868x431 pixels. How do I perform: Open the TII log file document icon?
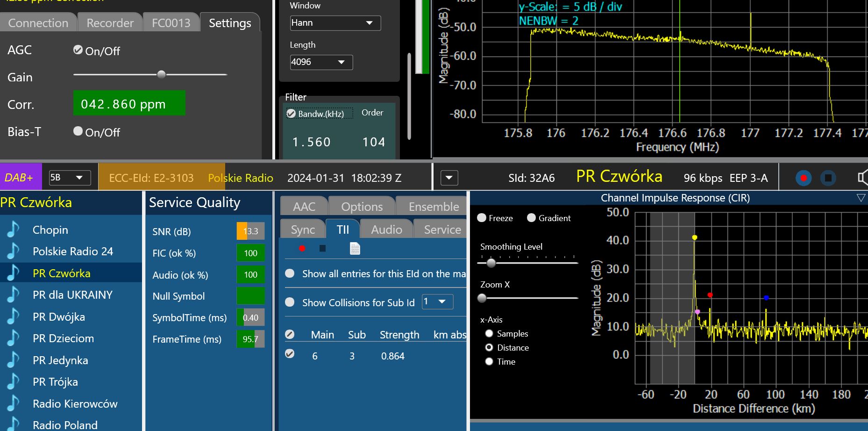pyautogui.click(x=355, y=249)
